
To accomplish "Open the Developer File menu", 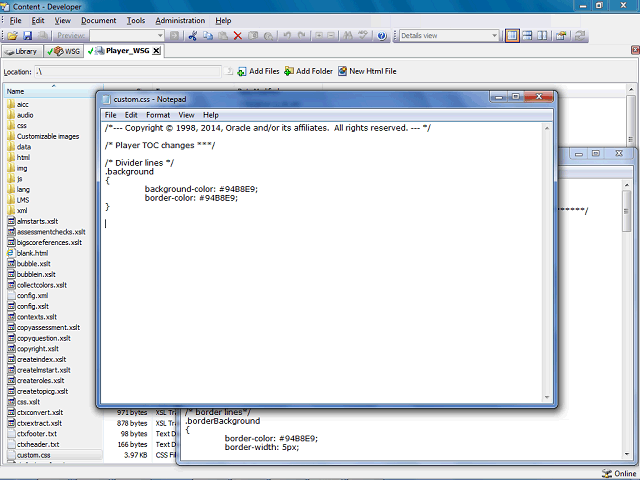I will tap(15, 20).
